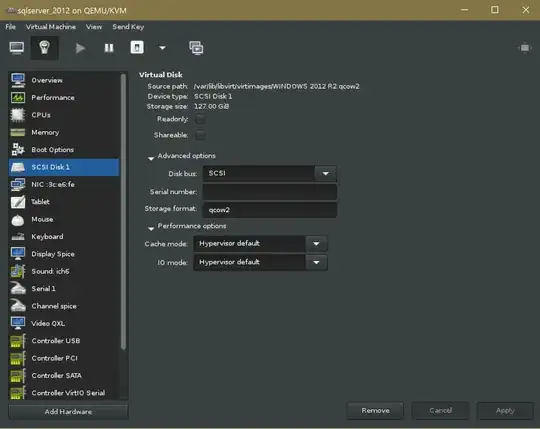Screen dimensions: 540x429
Task: Select the Controller SATA card icon
Action: (x=18, y=375)
